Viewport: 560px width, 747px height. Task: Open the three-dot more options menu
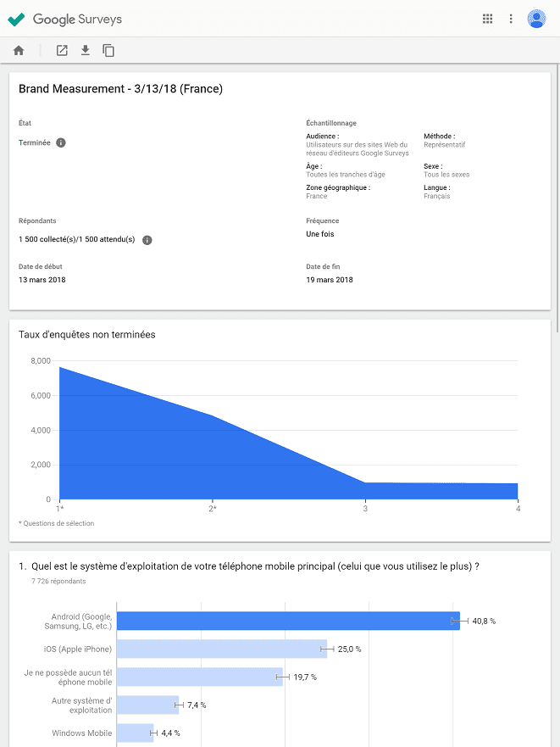click(511, 19)
